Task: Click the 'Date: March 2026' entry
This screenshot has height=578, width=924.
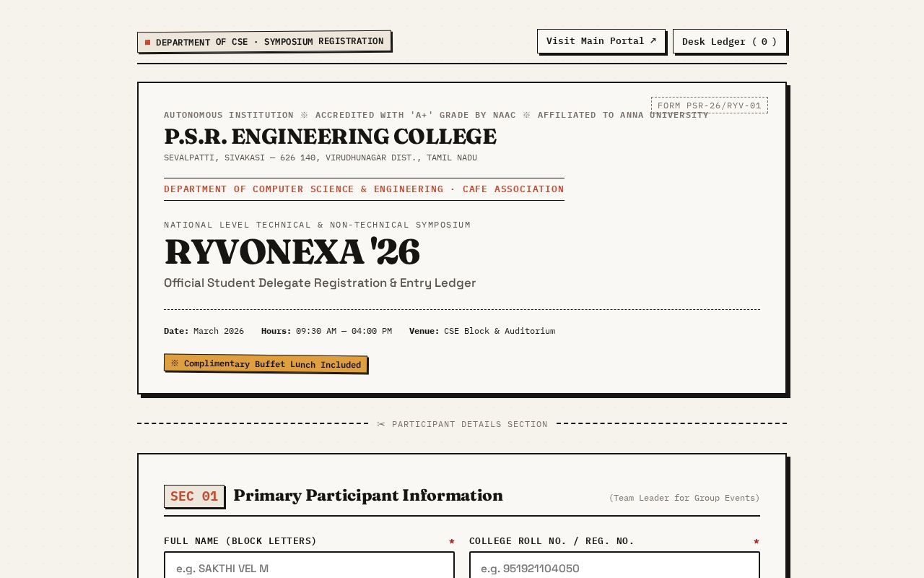Action: pyautogui.click(x=204, y=331)
